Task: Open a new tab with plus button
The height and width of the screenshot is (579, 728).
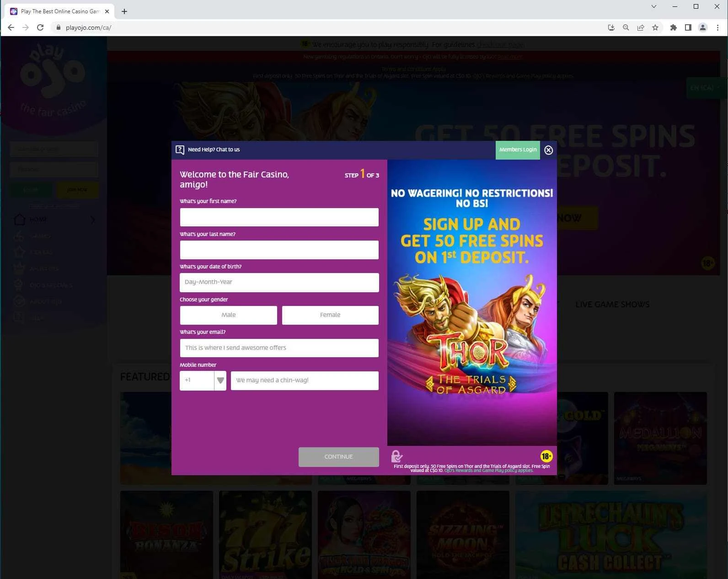Action: click(124, 11)
